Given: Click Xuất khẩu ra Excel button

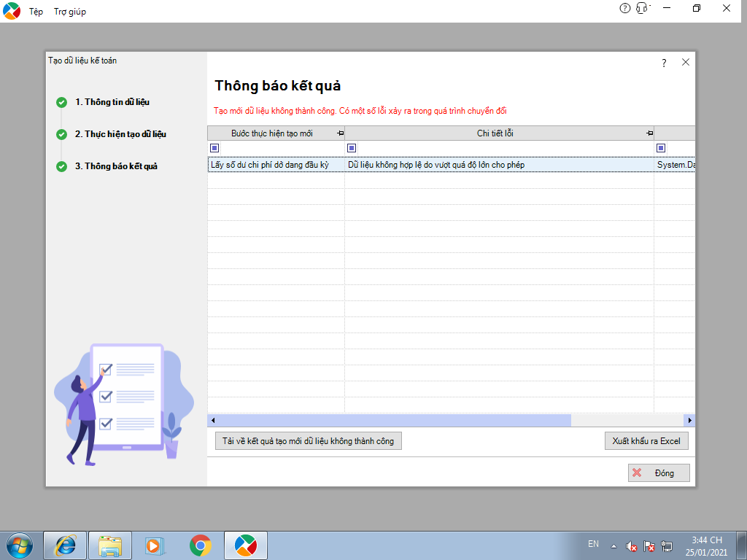Looking at the screenshot, I should coord(646,441).
